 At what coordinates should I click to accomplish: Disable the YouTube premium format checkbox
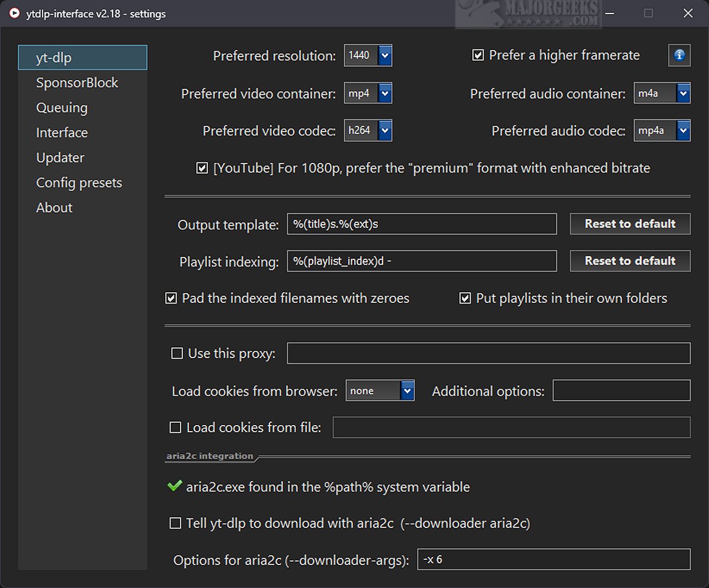tap(202, 168)
